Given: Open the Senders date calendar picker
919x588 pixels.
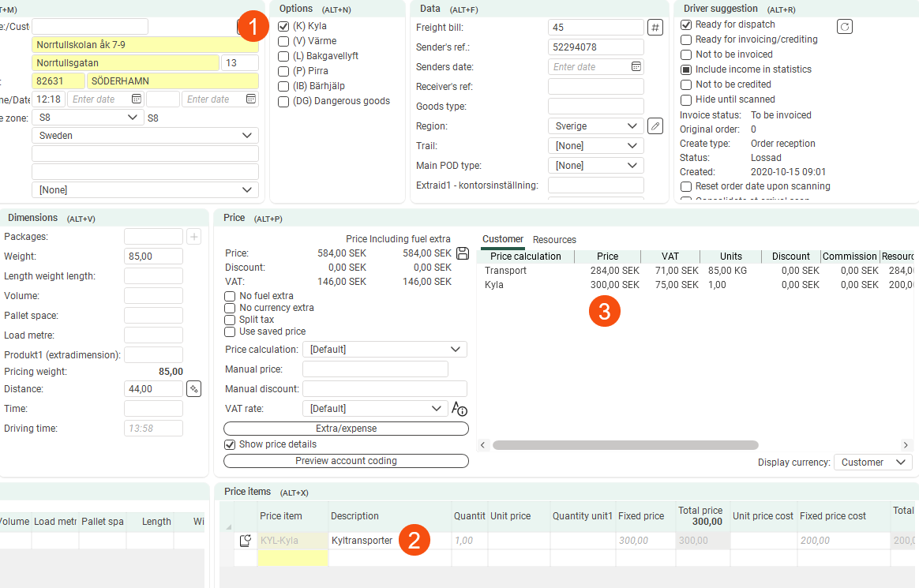Looking at the screenshot, I should click(636, 67).
